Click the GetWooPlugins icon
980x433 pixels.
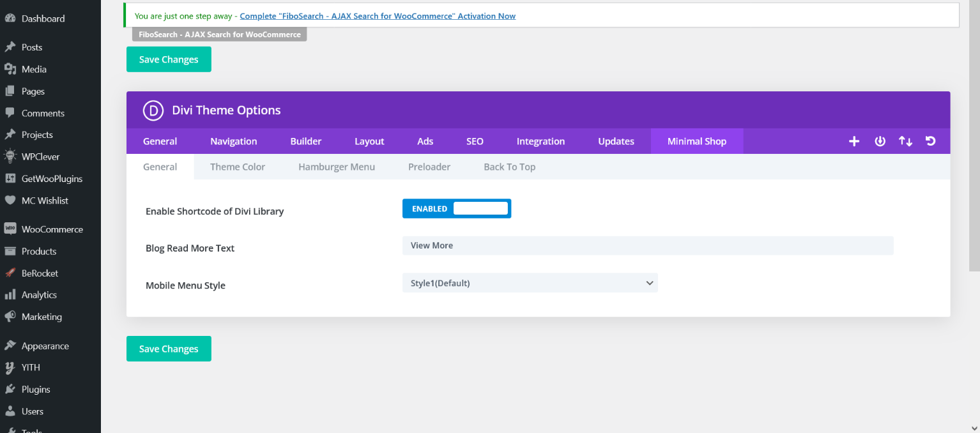[10, 179]
